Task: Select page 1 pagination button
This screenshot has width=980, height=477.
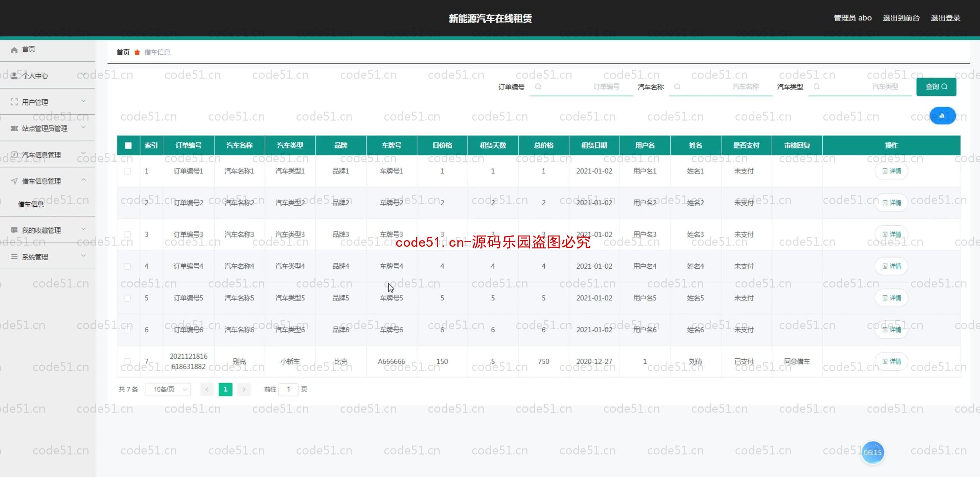Action: [x=225, y=389]
